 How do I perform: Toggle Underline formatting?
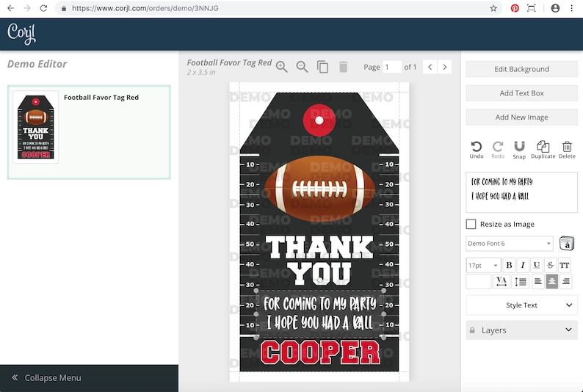point(537,265)
